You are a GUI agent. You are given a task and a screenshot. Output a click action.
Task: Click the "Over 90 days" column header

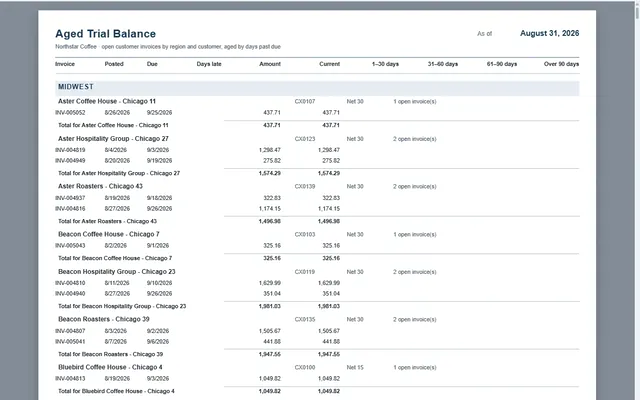coord(561,64)
